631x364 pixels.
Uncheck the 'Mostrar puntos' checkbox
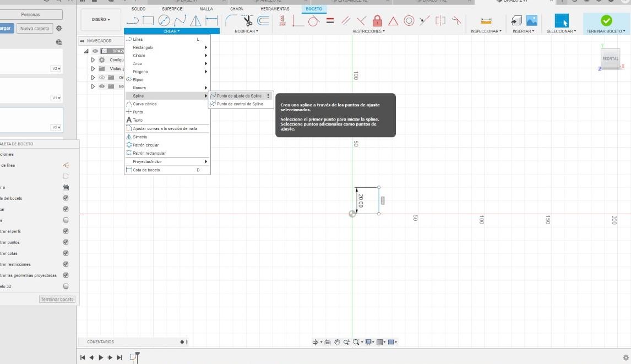click(66, 242)
